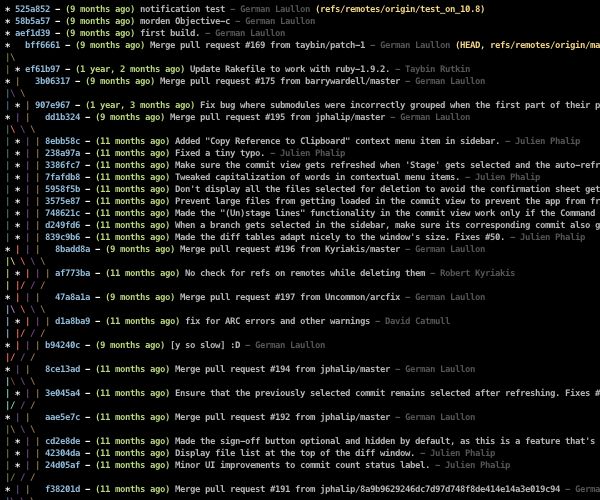Click 'Display file list at the top' message
The width and height of the screenshot is (600, 500).
(295, 453)
